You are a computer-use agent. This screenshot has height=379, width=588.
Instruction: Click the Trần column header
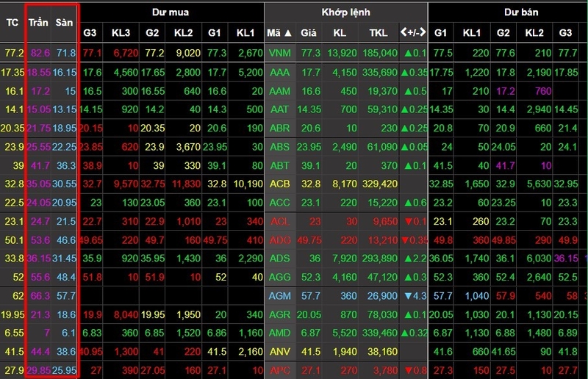point(38,23)
